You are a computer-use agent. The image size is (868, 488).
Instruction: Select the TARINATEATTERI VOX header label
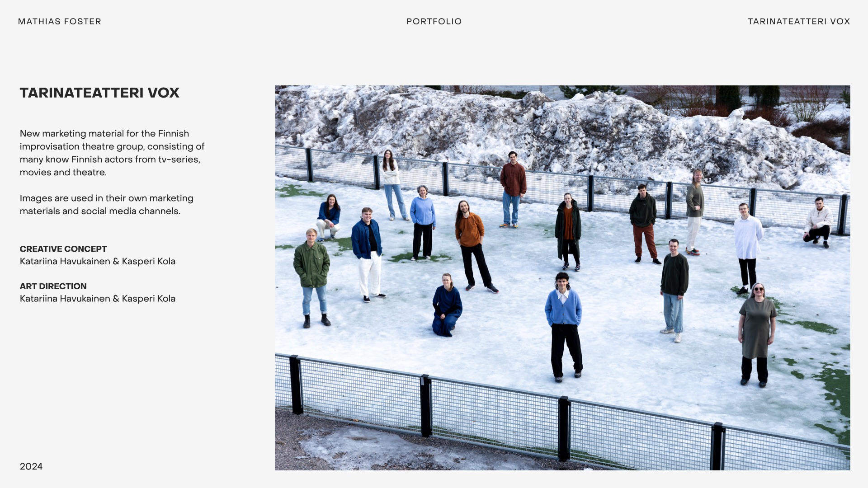point(799,21)
